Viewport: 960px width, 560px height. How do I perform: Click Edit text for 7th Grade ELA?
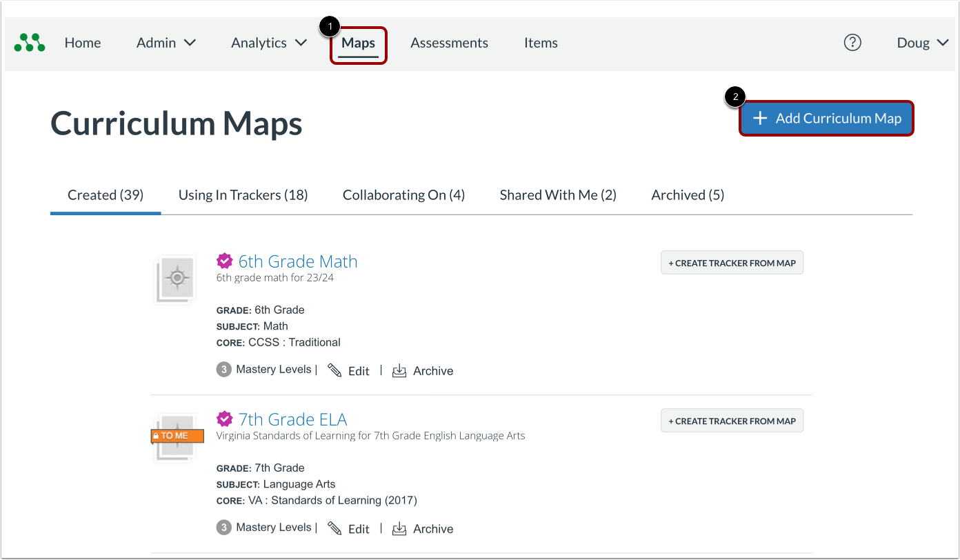[x=359, y=529]
